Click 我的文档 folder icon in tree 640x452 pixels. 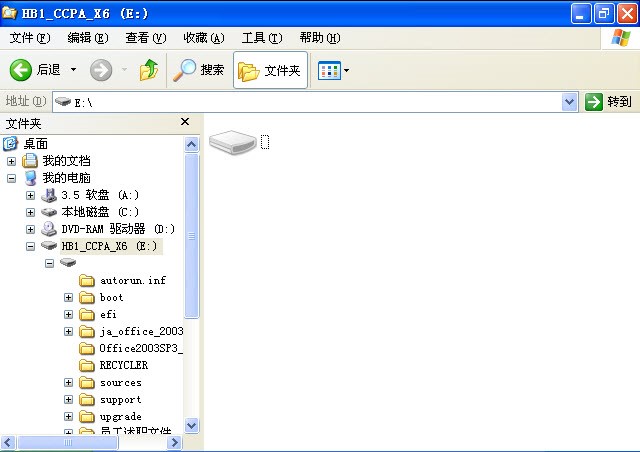[30, 161]
